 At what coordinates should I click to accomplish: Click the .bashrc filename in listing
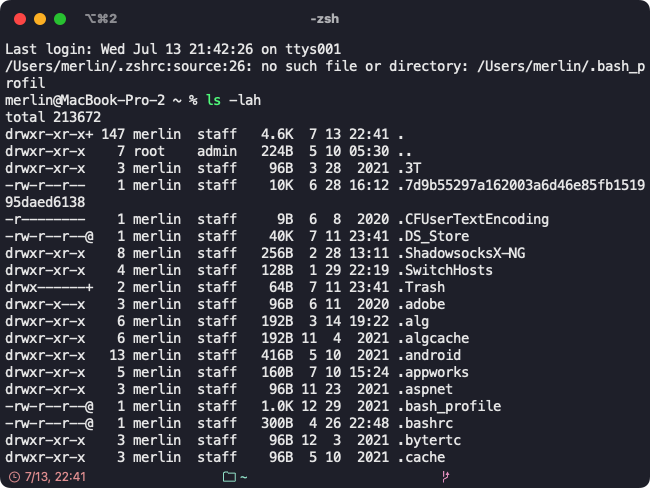click(x=426, y=423)
